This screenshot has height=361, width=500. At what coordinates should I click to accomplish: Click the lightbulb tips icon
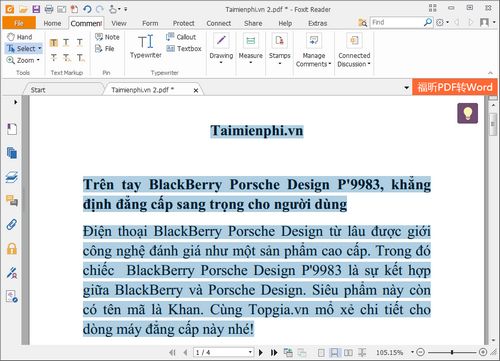tap(467, 113)
